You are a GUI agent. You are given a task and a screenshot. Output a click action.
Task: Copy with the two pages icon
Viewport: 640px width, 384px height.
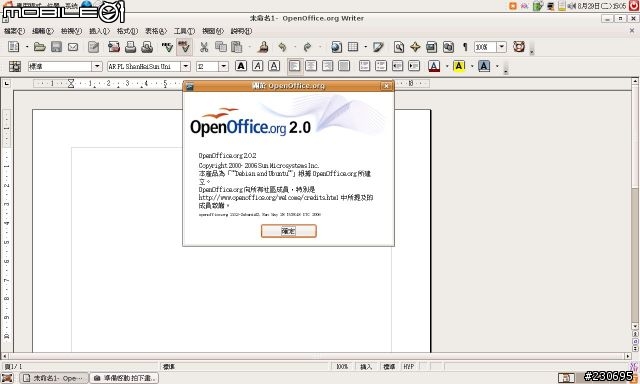click(221, 47)
